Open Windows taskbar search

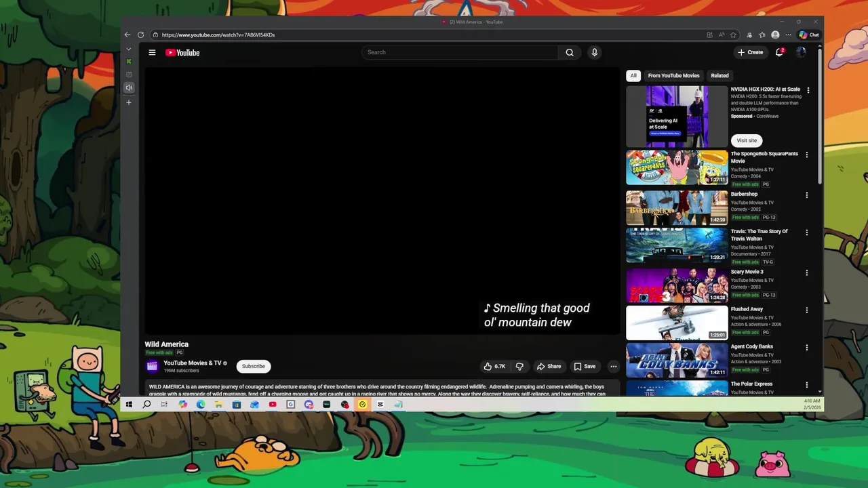pos(146,405)
